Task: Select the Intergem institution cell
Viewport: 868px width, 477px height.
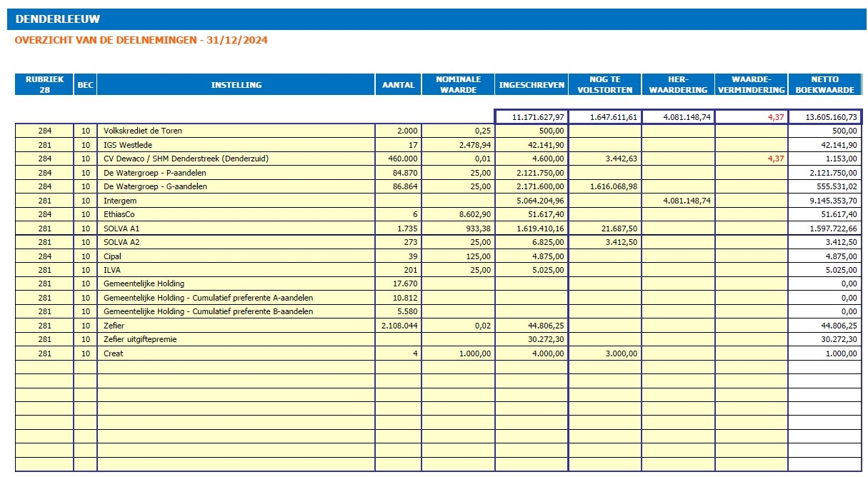Action: tap(236, 201)
